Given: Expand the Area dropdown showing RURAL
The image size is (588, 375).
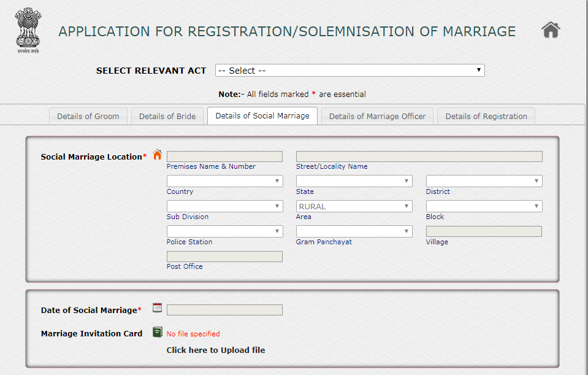Looking at the screenshot, I should coord(354,206).
